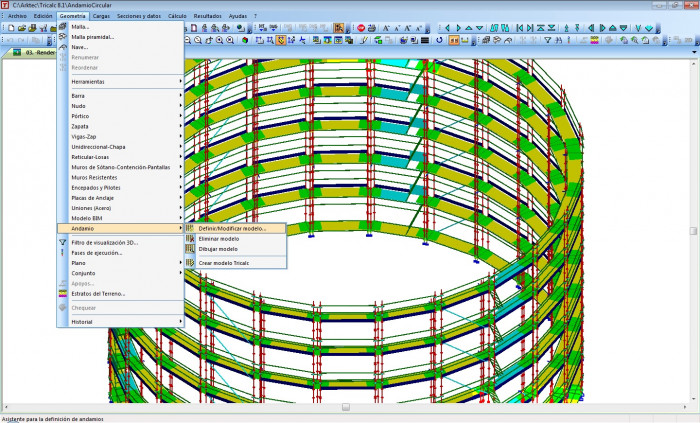This screenshot has width=700, height=423.
Task: Open the Ayudas menu
Action: (238, 16)
